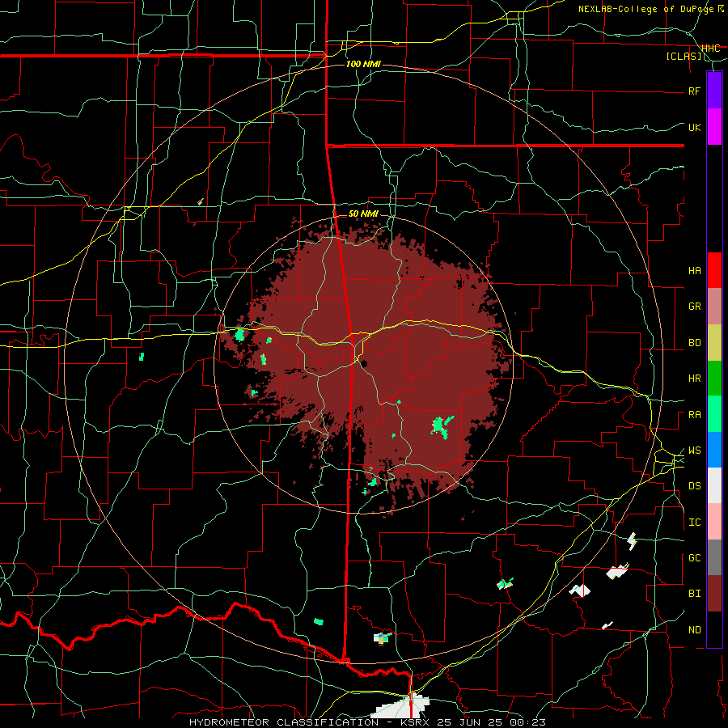Select the IC pink legend block

pos(714,522)
